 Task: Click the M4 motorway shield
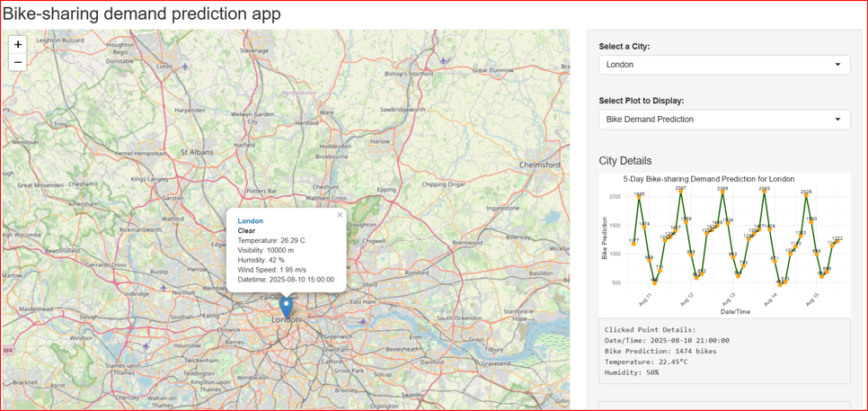coord(8,351)
